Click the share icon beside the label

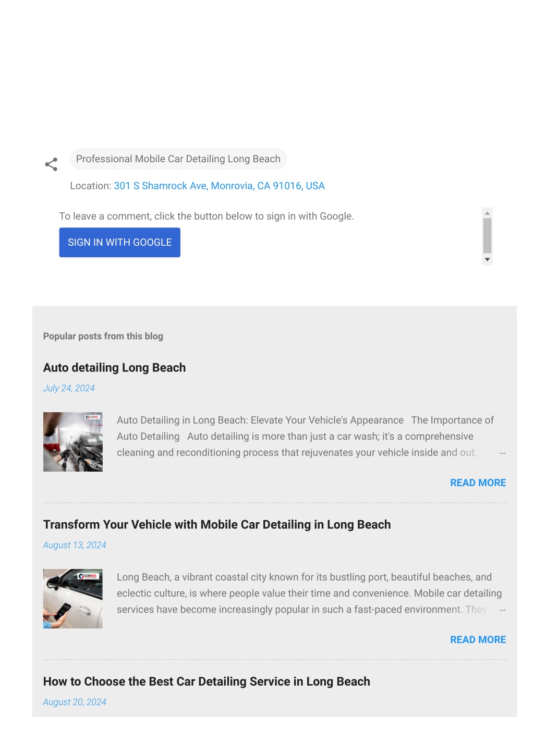pyautogui.click(x=51, y=164)
